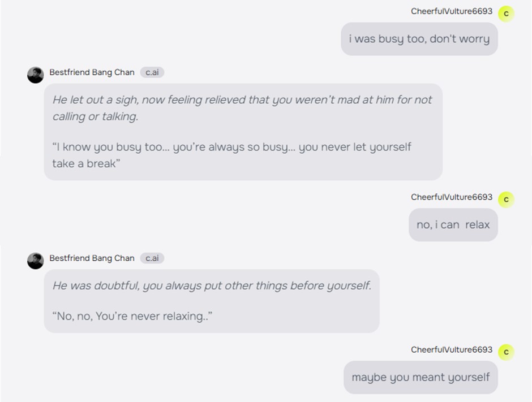Open Bang Chan's avatar above the sigh message

click(x=36, y=75)
